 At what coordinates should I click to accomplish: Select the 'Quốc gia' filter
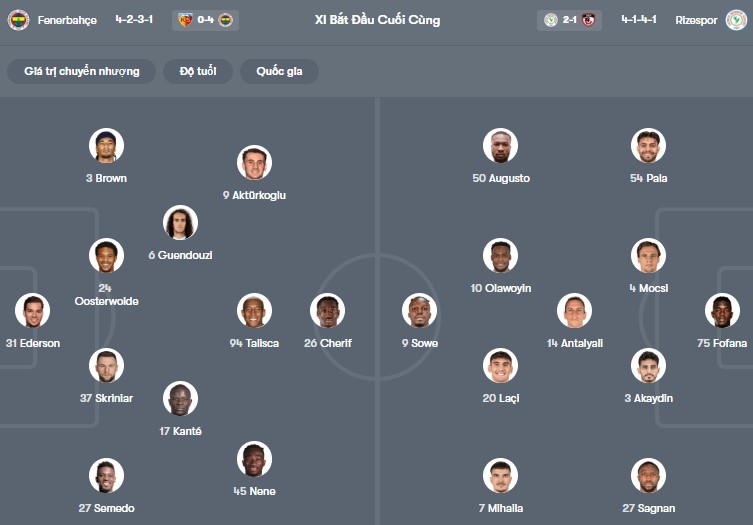(x=279, y=71)
